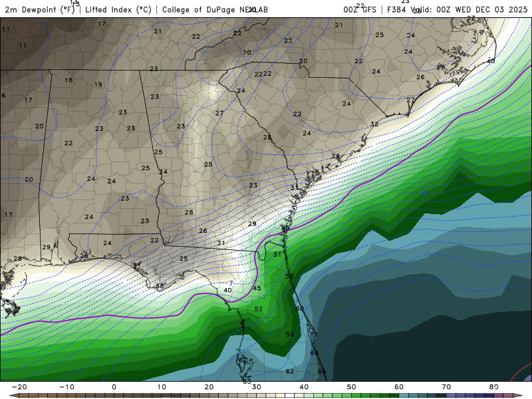Click the 80 label on the color scale
This screenshot has height=399, width=532.
pos(494,387)
